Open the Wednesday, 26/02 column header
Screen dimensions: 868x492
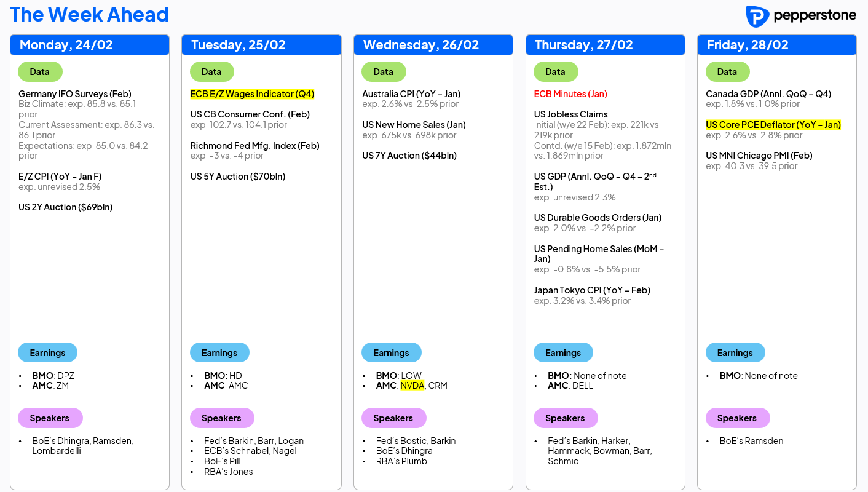point(433,45)
